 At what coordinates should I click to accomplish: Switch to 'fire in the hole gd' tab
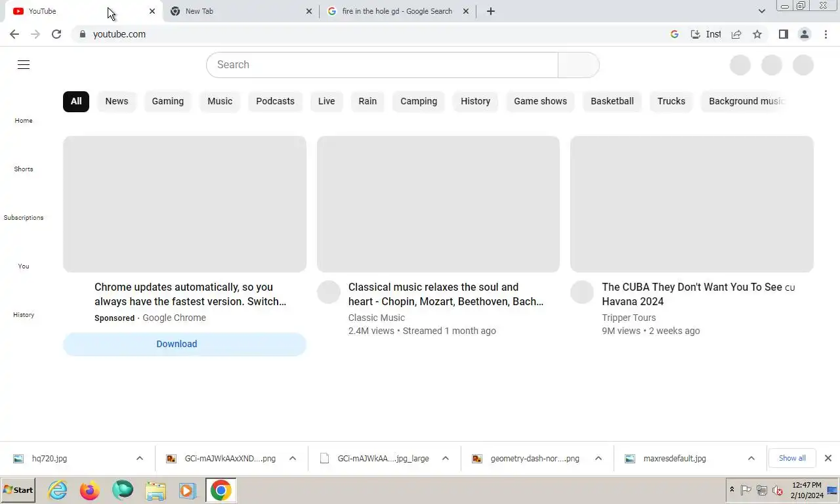398,11
